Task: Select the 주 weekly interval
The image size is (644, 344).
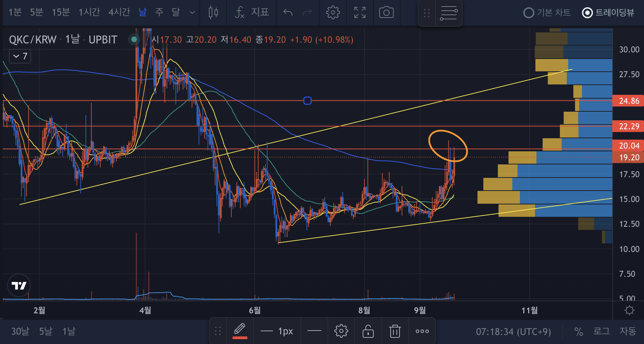Action: click(159, 12)
